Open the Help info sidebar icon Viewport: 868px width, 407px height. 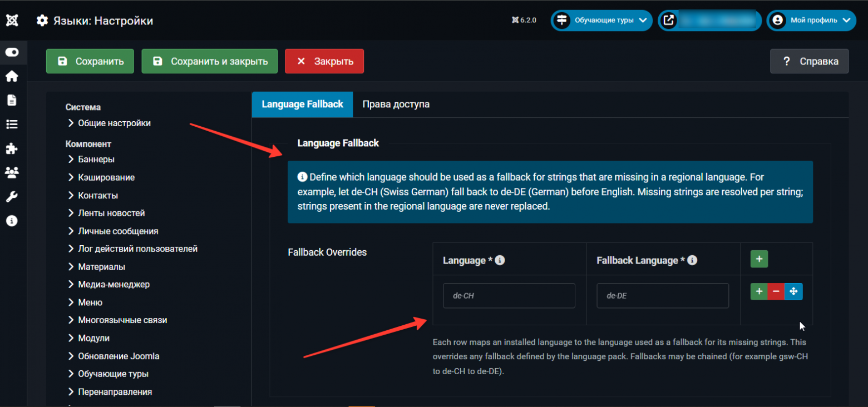[x=12, y=221]
